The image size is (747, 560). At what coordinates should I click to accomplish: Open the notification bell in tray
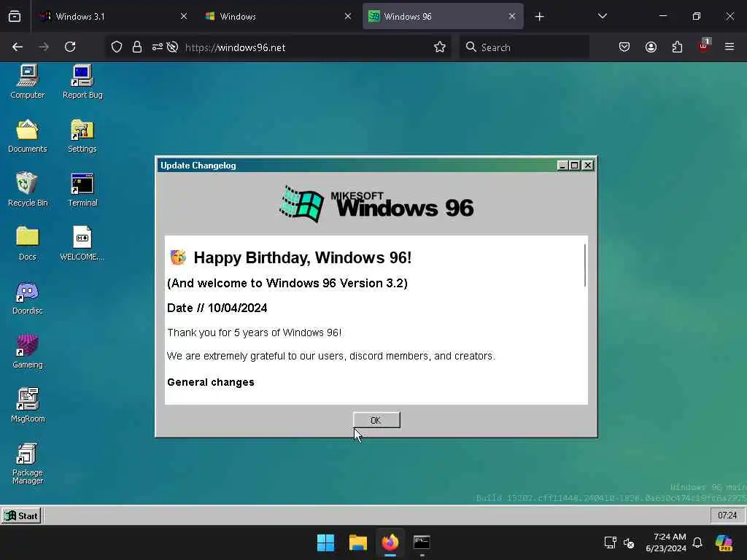(697, 542)
